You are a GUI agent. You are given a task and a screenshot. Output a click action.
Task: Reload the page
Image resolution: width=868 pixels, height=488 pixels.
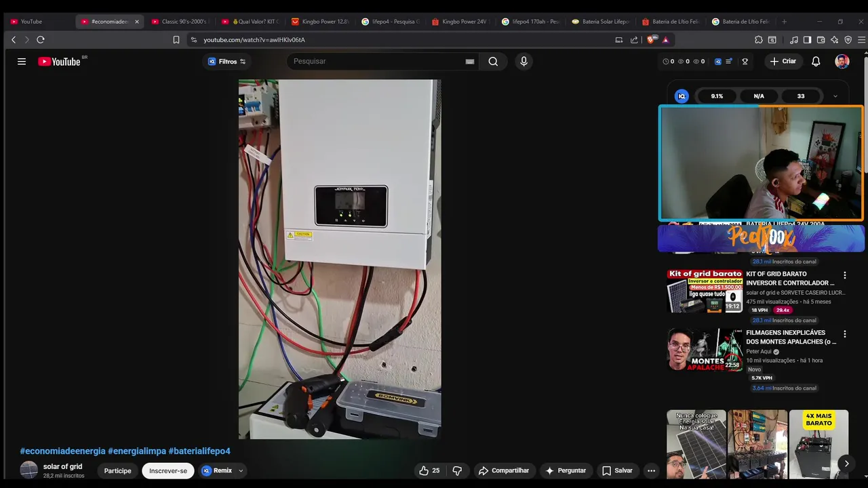point(41,40)
